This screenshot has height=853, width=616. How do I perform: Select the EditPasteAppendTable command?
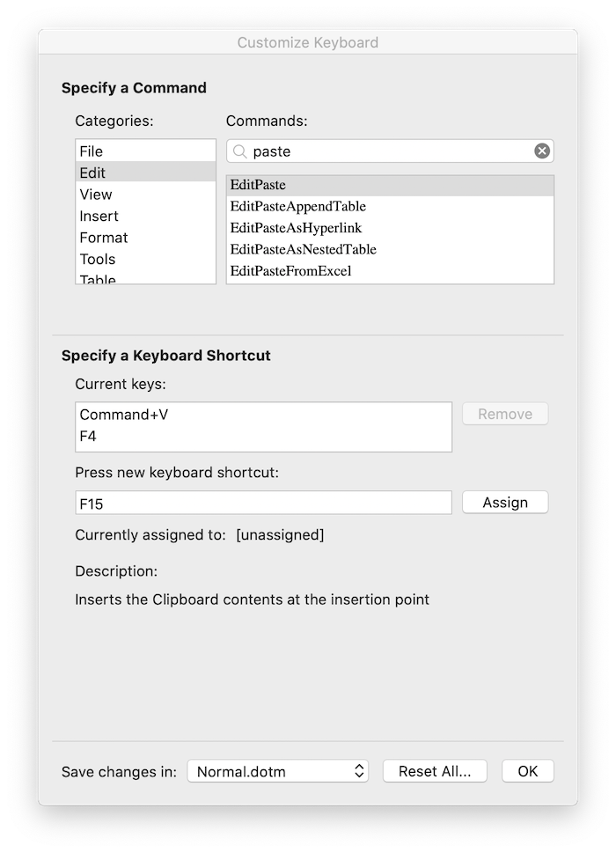(390, 206)
